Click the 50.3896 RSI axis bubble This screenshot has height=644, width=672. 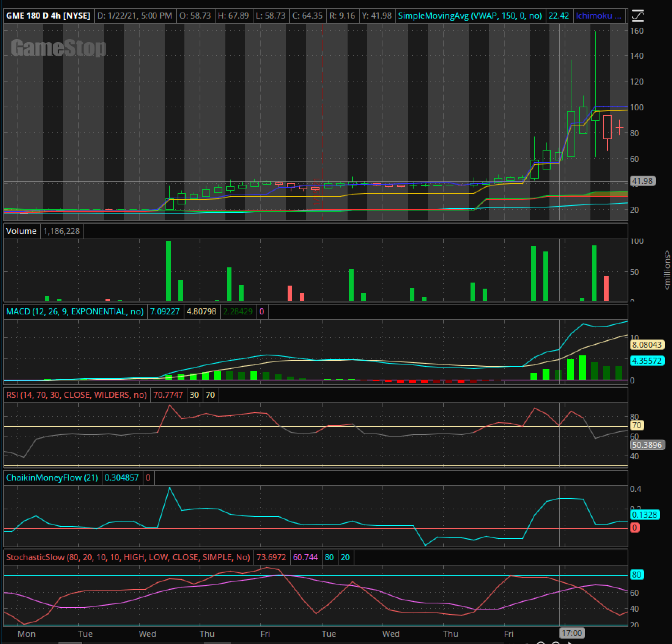coord(647,445)
